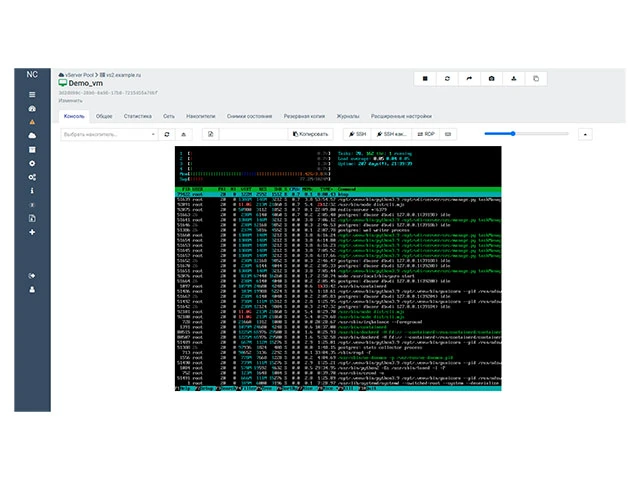Click the logout icon in sidebar

(x=32, y=275)
